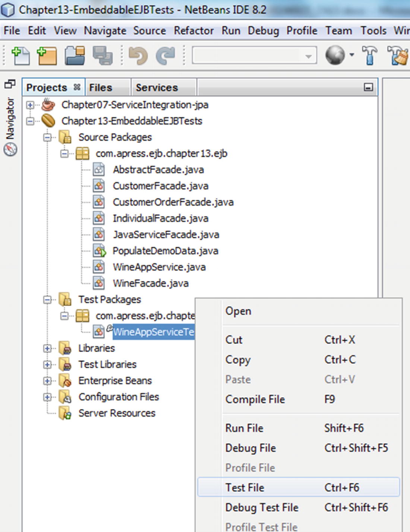Open the Tools menu
Image resolution: width=410 pixels, height=532 pixels.
coord(373,30)
